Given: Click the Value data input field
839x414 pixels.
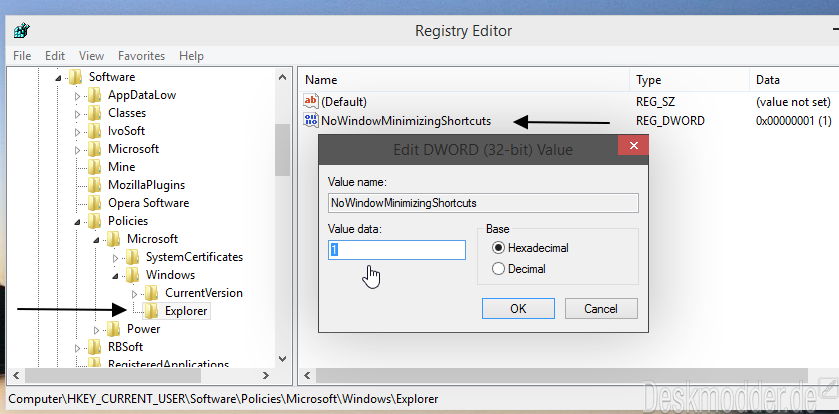Looking at the screenshot, I should pos(396,250).
